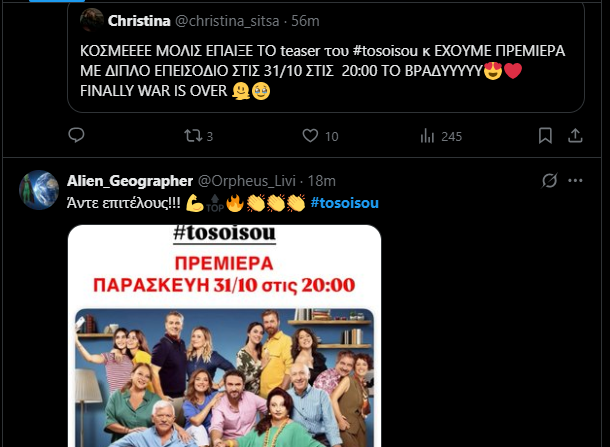
Task: Retweet the post with 3 reposts
Action: (x=198, y=136)
